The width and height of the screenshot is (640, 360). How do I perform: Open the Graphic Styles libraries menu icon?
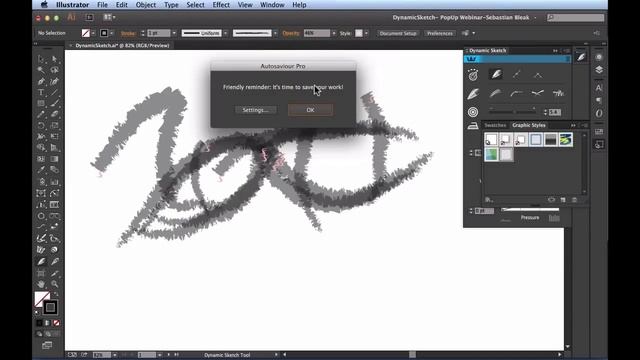point(489,200)
